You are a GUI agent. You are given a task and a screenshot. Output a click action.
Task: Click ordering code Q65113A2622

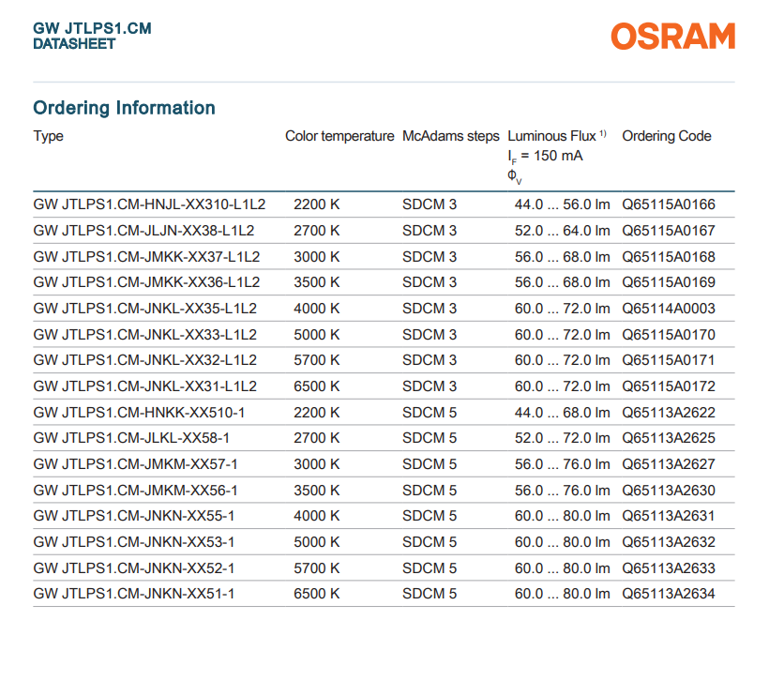[x=669, y=413]
